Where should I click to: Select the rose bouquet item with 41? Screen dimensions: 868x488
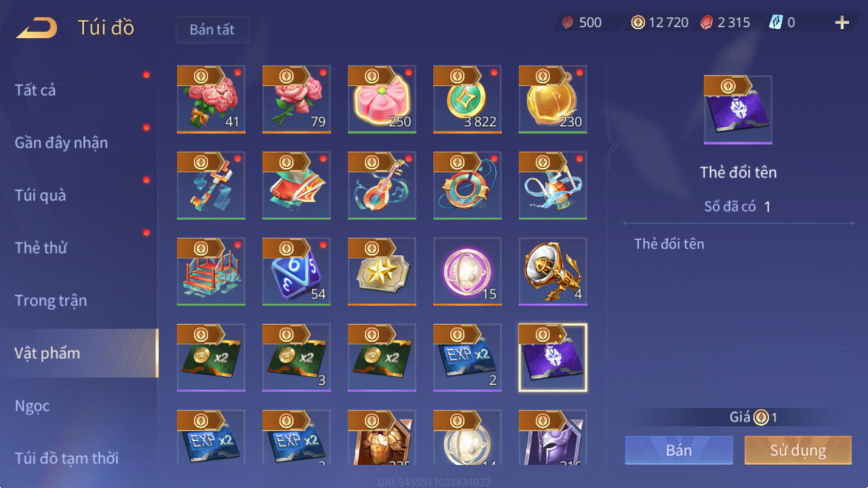(211, 99)
